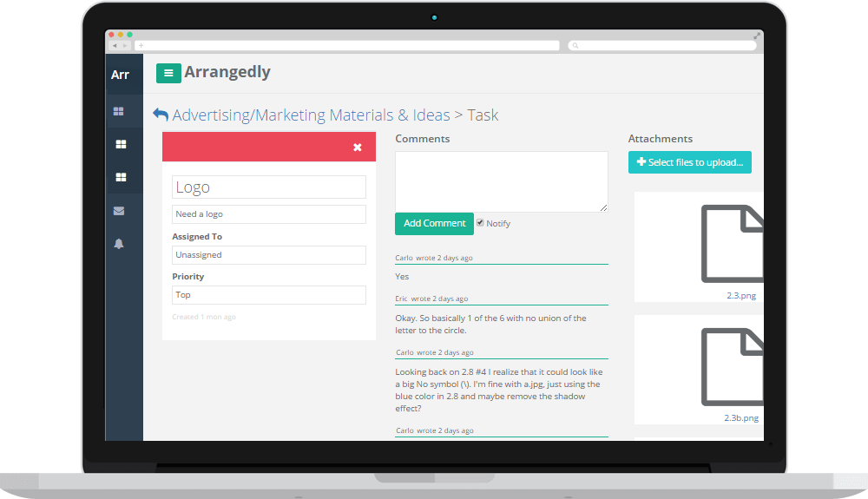Image resolution: width=868 pixels, height=499 pixels.
Task: Open the envelope messages icon
Action: coord(118,211)
